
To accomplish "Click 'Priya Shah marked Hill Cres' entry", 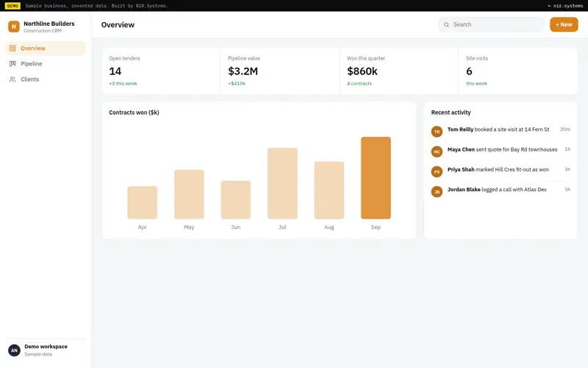I will tap(501, 171).
